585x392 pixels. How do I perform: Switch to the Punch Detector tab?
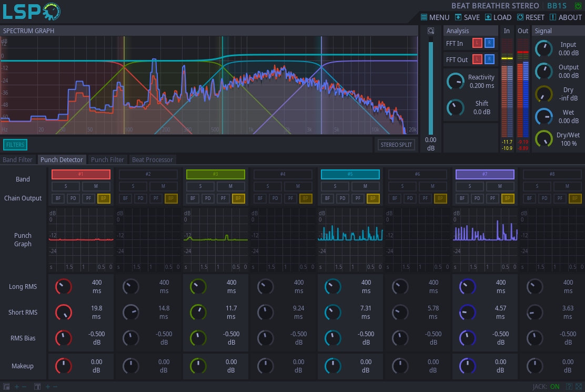click(x=62, y=159)
